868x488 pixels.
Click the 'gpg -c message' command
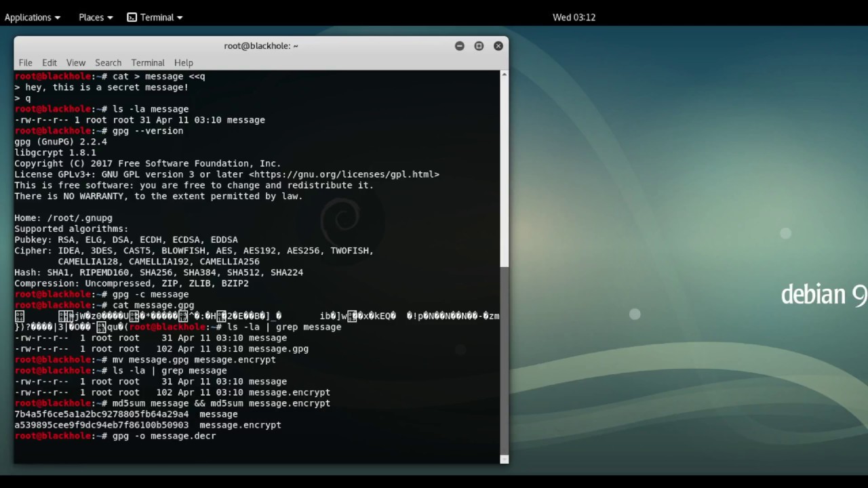(151, 294)
